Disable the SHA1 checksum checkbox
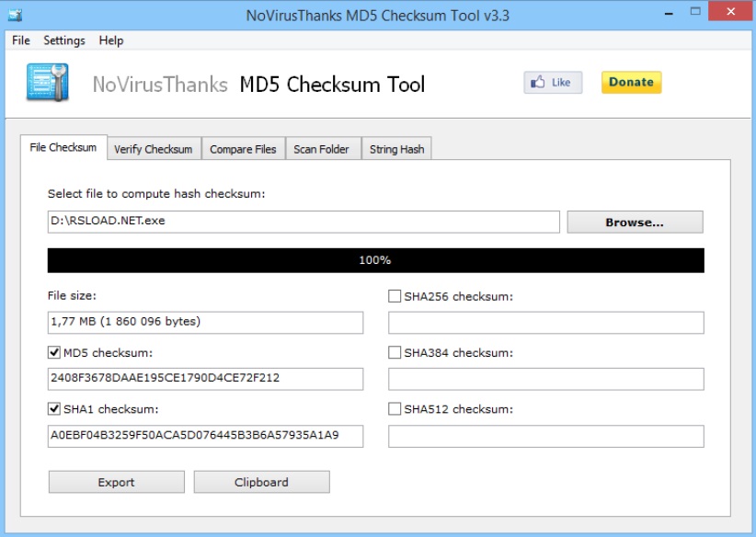The image size is (756, 537). click(x=54, y=409)
